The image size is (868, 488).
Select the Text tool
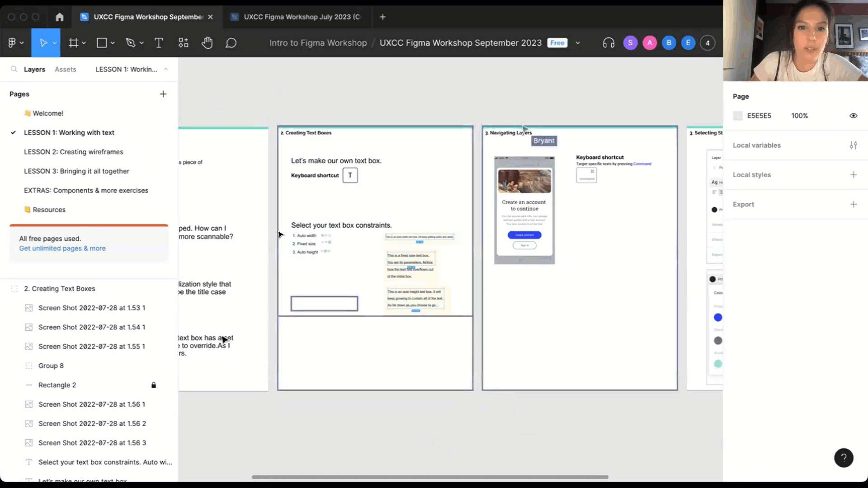click(159, 42)
